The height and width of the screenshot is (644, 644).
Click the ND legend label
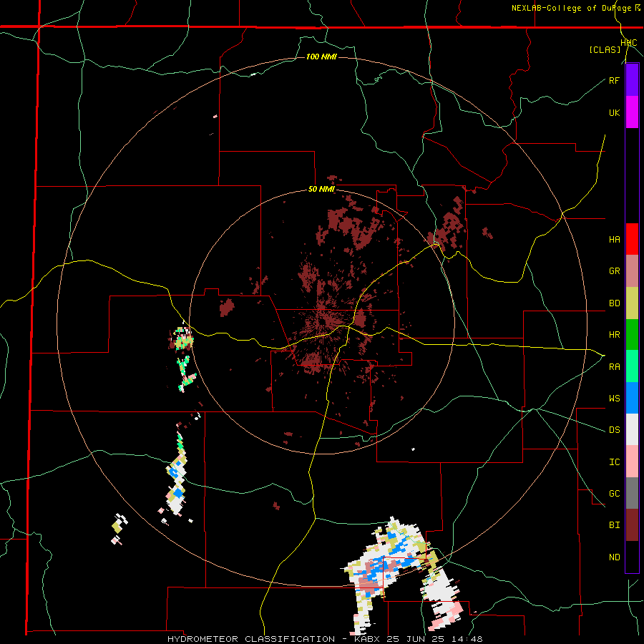tap(614, 557)
